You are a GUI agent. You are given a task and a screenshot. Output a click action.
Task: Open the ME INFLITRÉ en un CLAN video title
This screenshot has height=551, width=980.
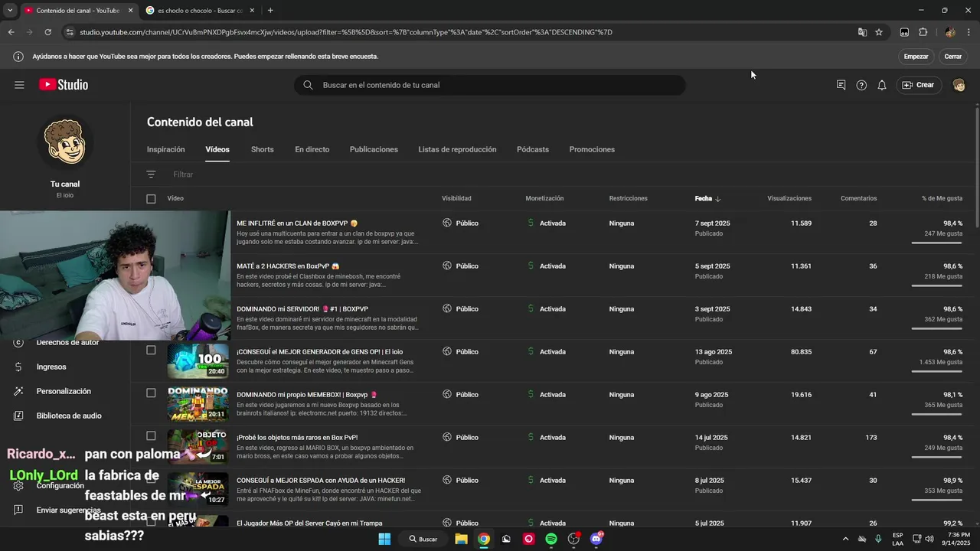pos(297,223)
